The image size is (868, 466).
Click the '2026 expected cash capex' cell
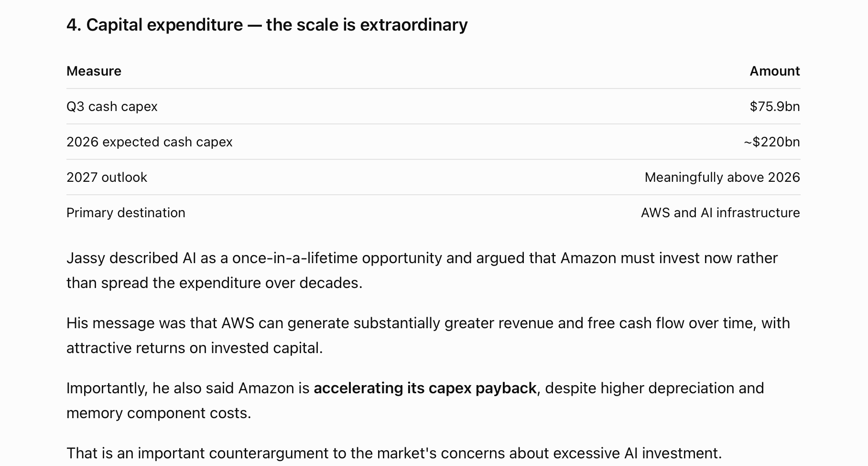pyautogui.click(x=149, y=142)
